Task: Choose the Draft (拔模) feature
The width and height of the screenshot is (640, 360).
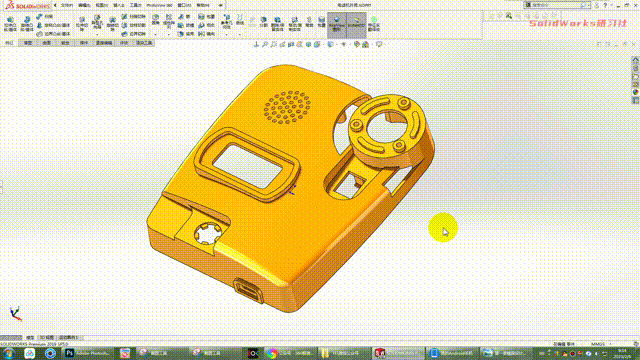Action: (186, 25)
